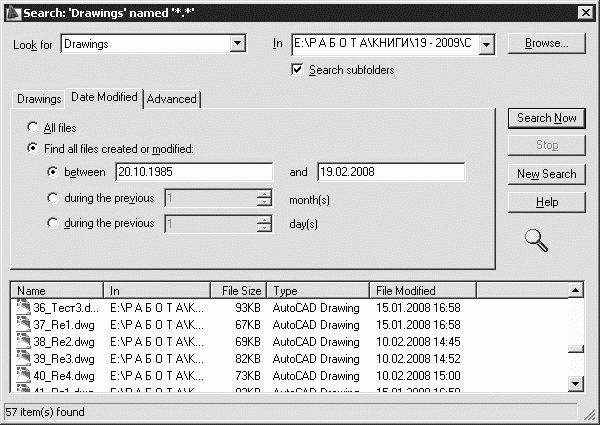Toggle the Search subfolders checkbox
Viewport: 600px width, 425px height.
click(x=297, y=70)
